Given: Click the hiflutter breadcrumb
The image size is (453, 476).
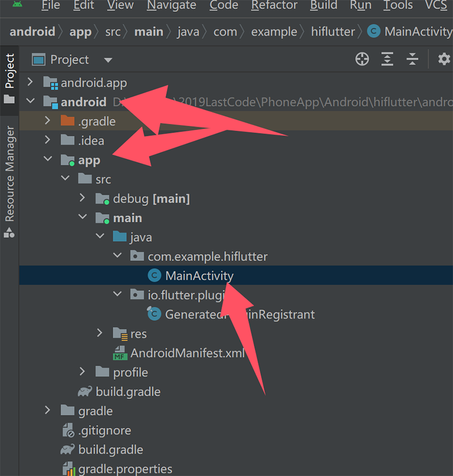Looking at the screenshot, I should (x=333, y=32).
